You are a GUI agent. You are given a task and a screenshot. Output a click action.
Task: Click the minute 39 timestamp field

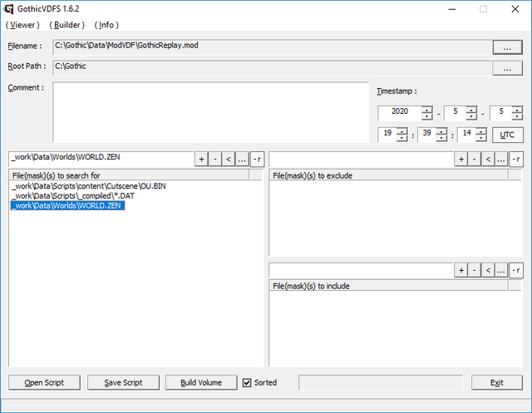click(x=426, y=135)
